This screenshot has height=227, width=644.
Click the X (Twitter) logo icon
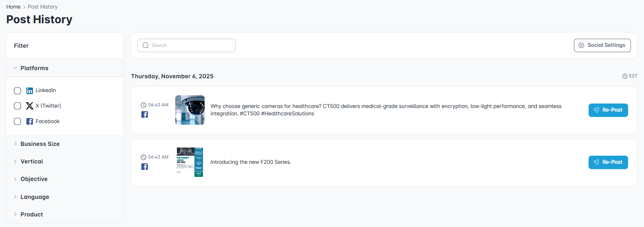pos(30,106)
